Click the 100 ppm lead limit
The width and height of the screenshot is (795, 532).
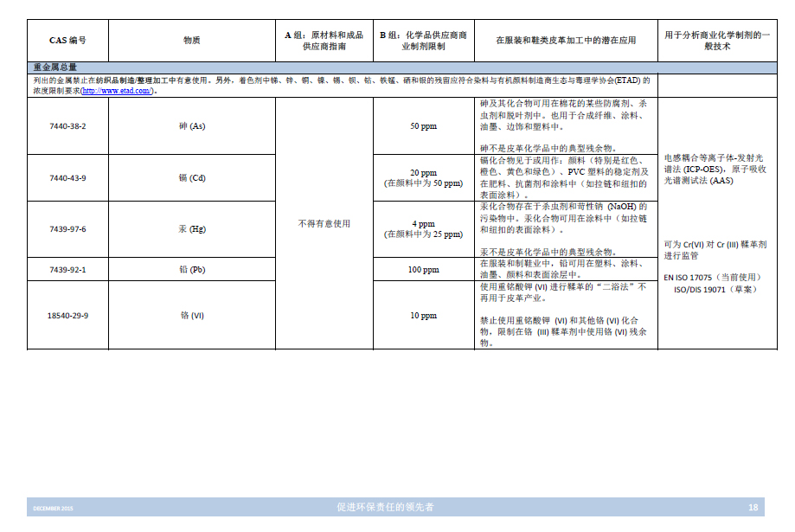[x=423, y=269]
